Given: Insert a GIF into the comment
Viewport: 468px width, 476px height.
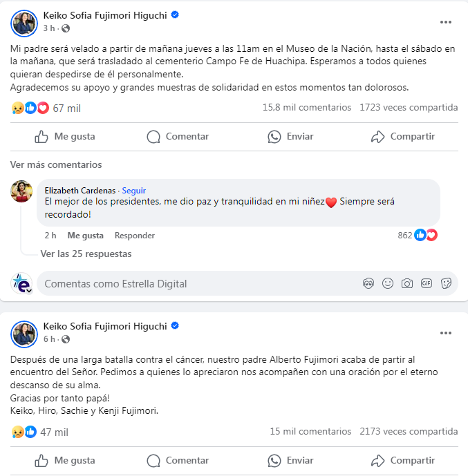Looking at the screenshot, I should [427, 283].
